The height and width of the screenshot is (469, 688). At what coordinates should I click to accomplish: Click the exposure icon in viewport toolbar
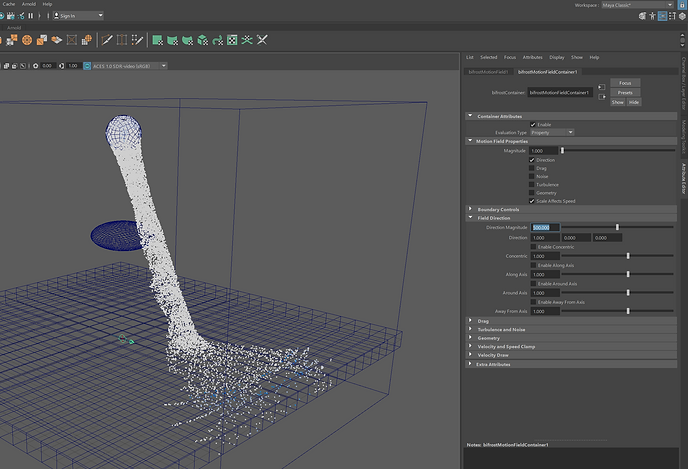click(x=36, y=66)
